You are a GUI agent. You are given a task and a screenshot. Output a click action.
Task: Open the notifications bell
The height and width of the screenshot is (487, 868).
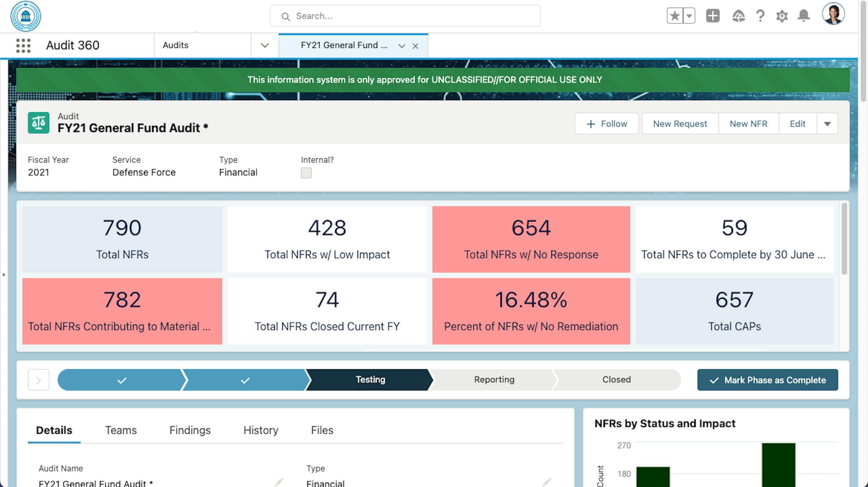pyautogui.click(x=803, y=16)
